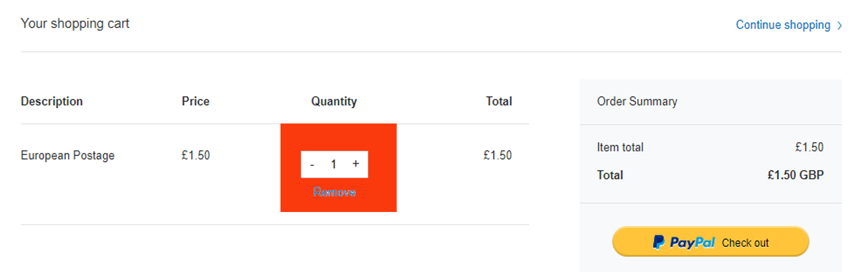Increase quantity with the plus button
Viewport: 868px width, 272px height.
click(x=356, y=164)
